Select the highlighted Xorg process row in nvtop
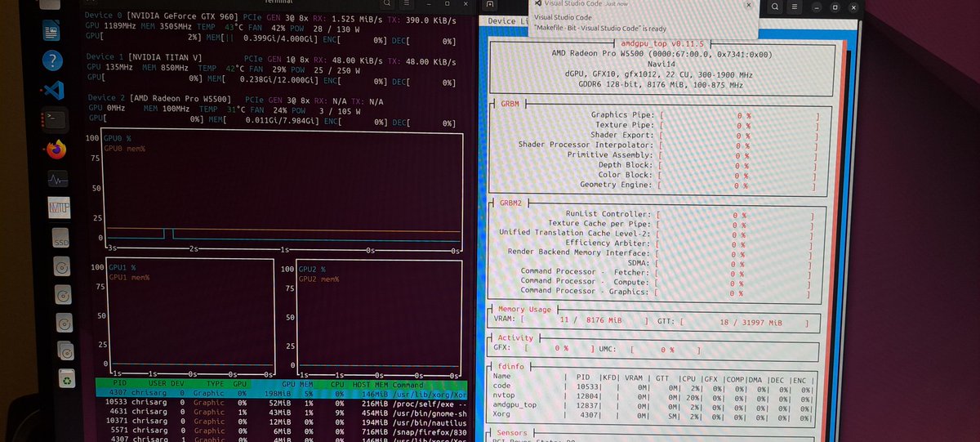The width and height of the screenshot is (980, 442). click(x=282, y=393)
